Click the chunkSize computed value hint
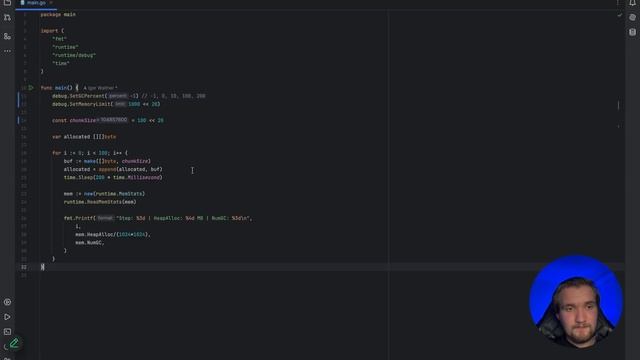The height and width of the screenshot is (360, 640). (113, 120)
